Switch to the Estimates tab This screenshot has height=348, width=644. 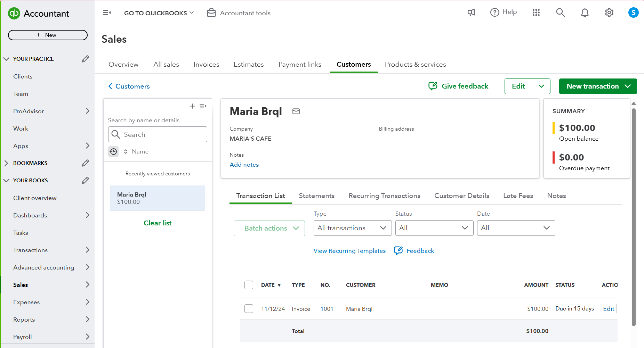tap(249, 64)
